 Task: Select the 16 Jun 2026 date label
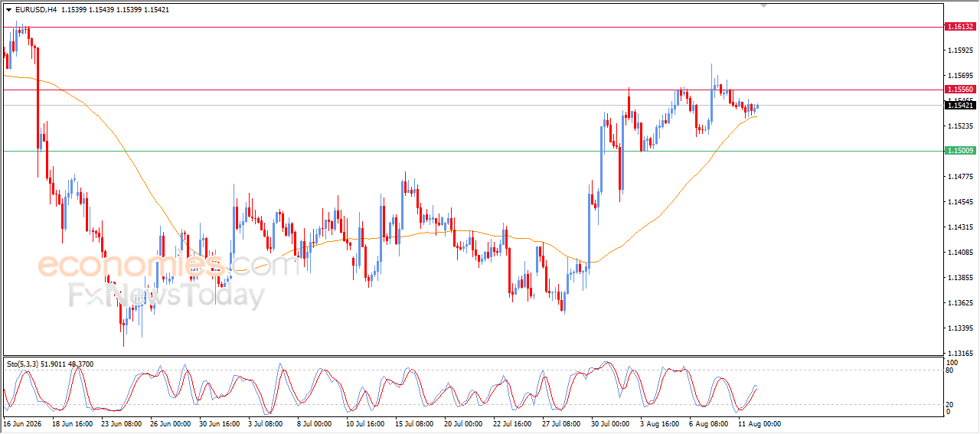click(24, 423)
